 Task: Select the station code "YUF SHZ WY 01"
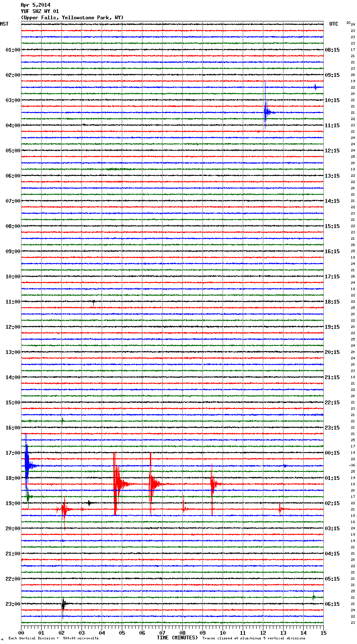pos(40,11)
